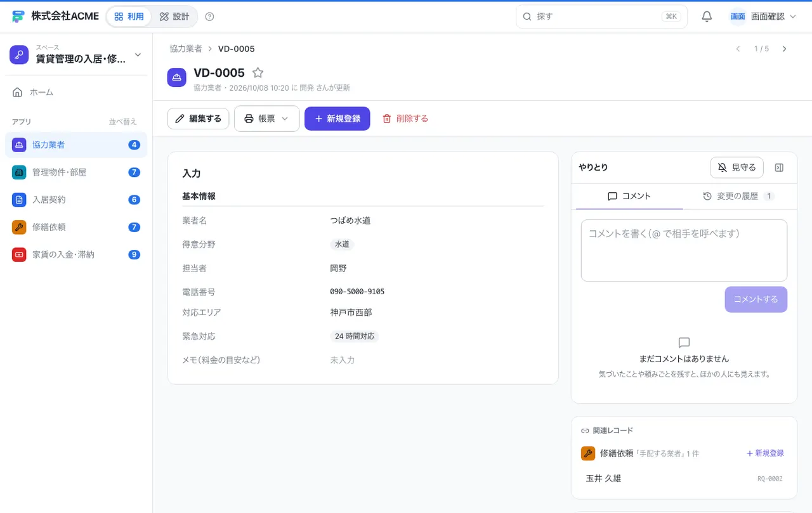Click コメントする submit button
This screenshot has width=812, height=513.
point(756,299)
